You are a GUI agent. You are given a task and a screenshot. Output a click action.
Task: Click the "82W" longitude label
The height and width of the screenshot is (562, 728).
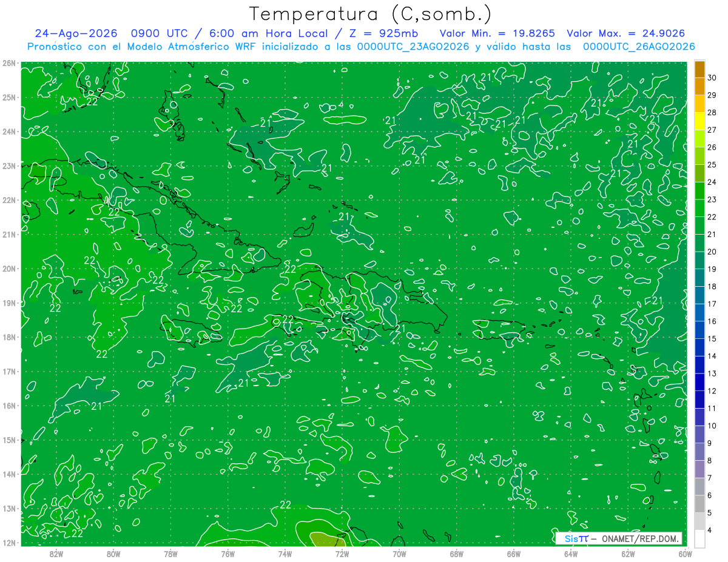click(56, 554)
